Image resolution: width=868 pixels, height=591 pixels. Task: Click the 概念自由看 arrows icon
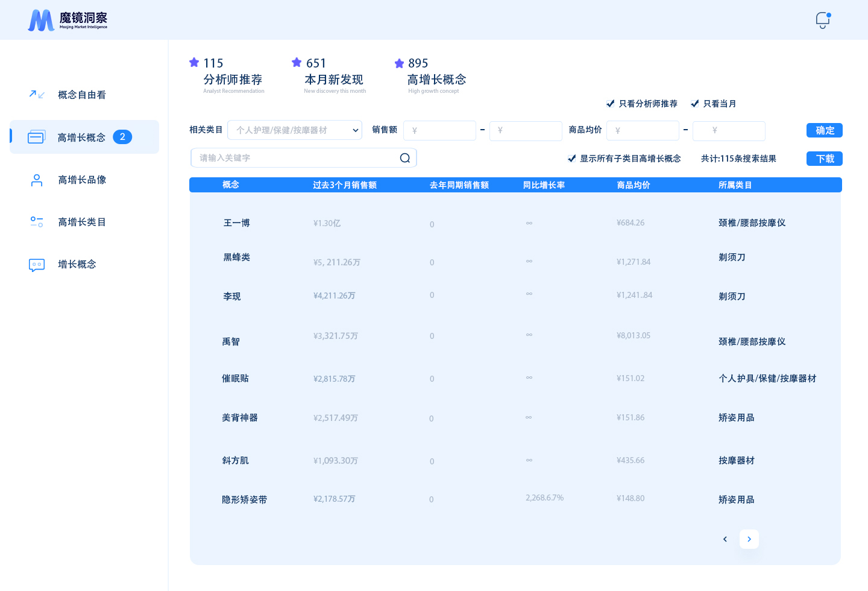(x=37, y=95)
